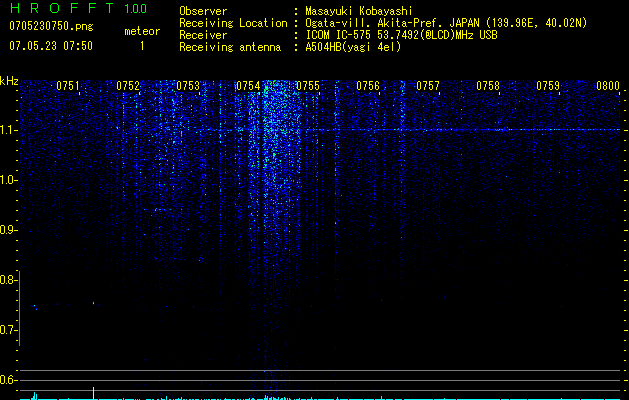Image resolution: width=629 pixels, height=400 pixels.
Task: Click the meteor count value 1
Action: (x=142, y=46)
